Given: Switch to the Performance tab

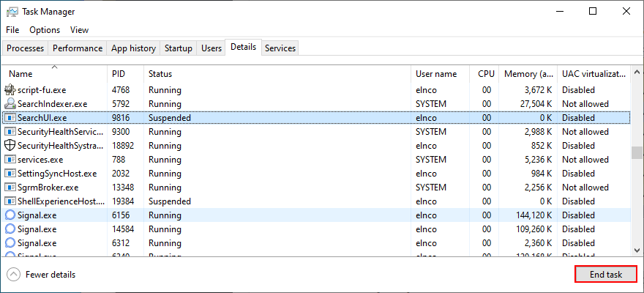Looking at the screenshot, I should click(78, 48).
